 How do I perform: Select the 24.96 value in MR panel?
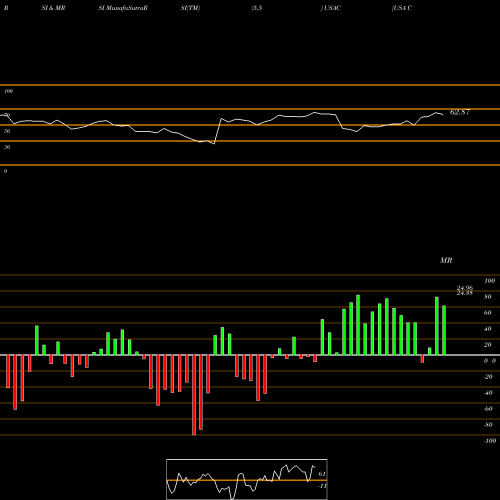pyautogui.click(x=465, y=288)
